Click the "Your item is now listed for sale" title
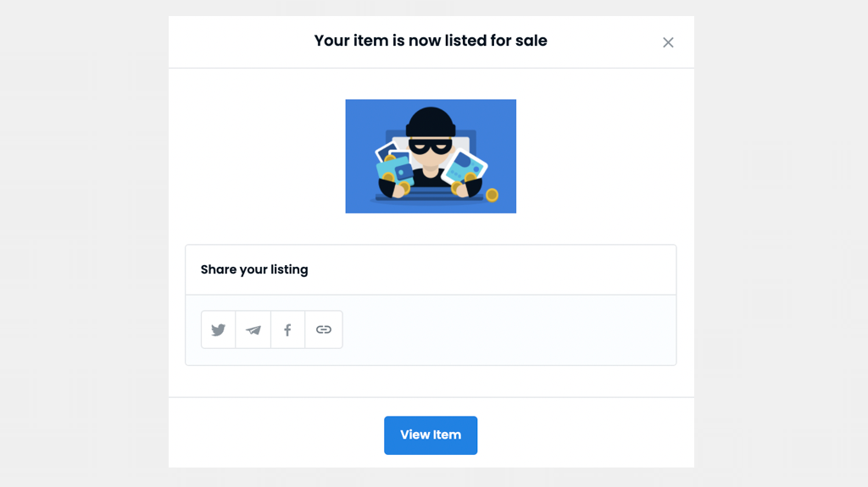Screen dimensions: 868x487 pyautogui.click(x=431, y=41)
